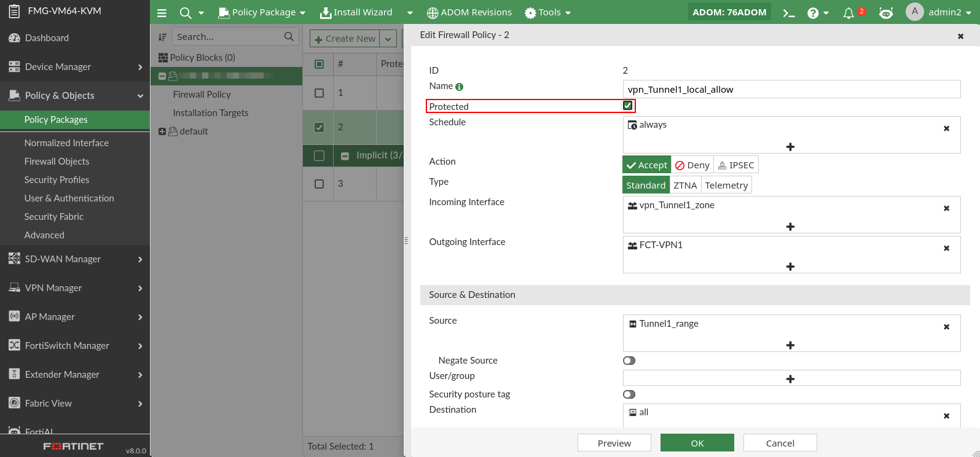Open dropdown arrow next to Install Wizard

(410, 12)
